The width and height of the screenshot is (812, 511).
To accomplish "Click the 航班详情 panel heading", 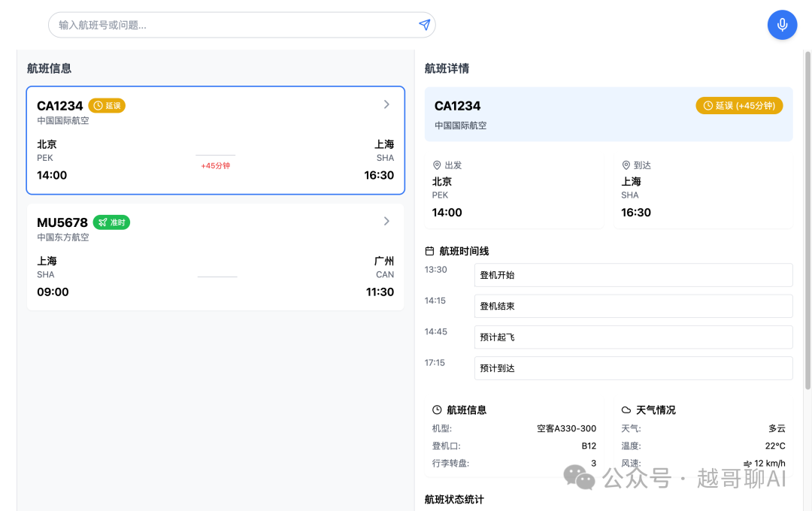I will [x=447, y=68].
